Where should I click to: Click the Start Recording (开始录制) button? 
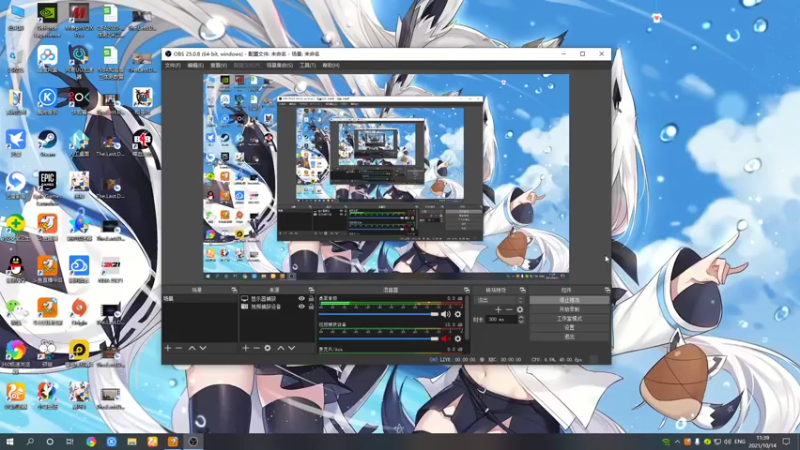pyautogui.click(x=569, y=309)
